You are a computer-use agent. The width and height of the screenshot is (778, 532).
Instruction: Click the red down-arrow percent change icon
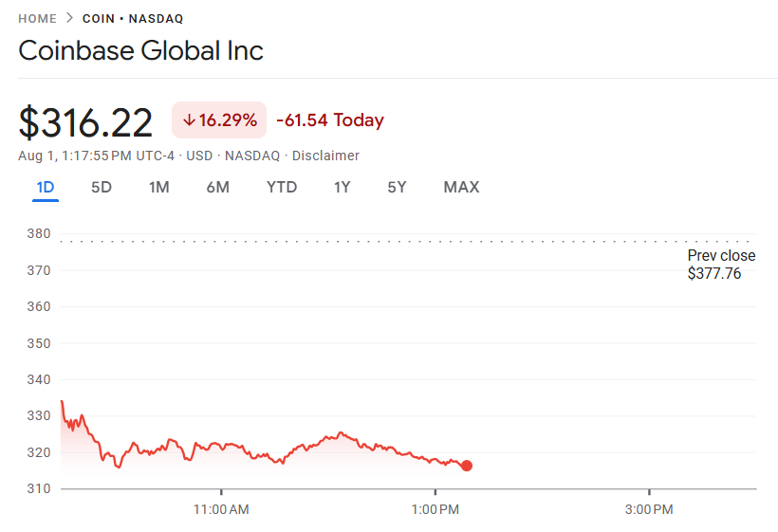pos(189,120)
